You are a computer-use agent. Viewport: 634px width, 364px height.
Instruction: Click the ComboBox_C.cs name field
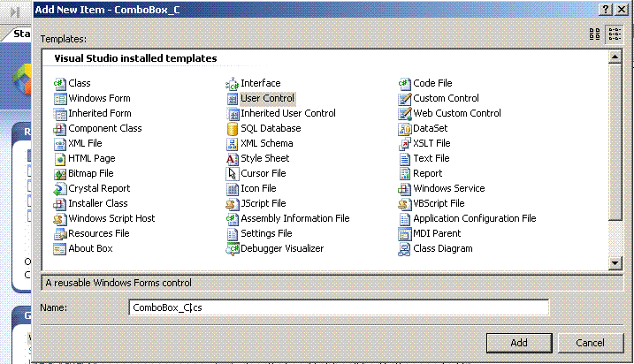tap(339, 307)
